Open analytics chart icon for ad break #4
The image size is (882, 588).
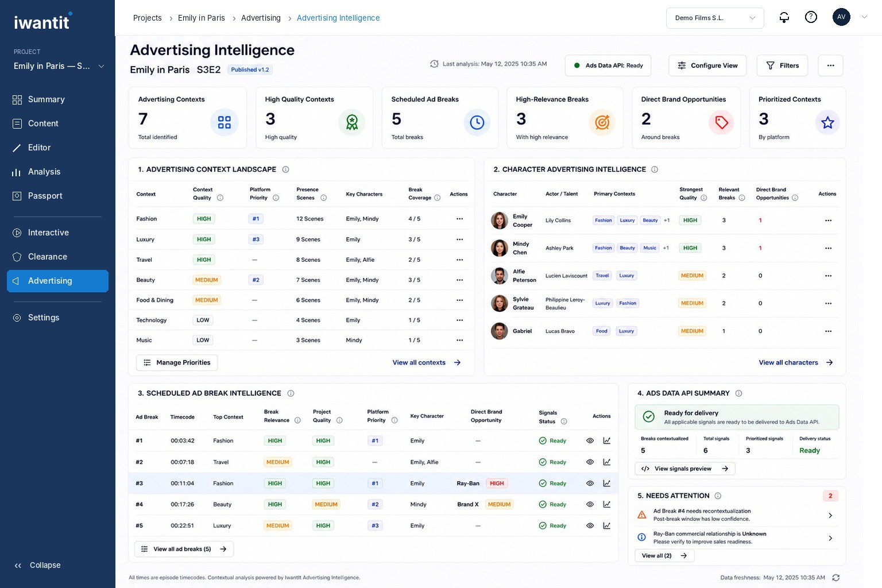(x=607, y=505)
